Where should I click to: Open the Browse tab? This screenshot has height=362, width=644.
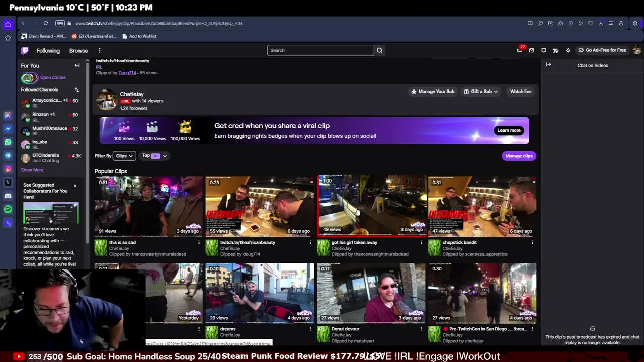click(x=78, y=50)
